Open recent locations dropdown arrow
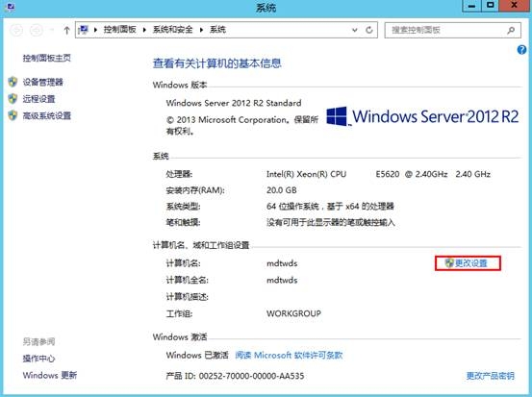The image size is (532, 397). click(52, 30)
